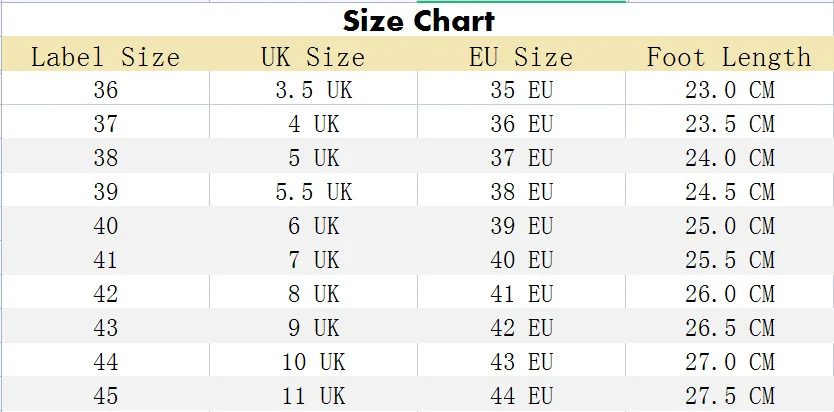This screenshot has width=834, height=412.
Task: Select the 5.5 UK cell
Action: click(x=313, y=190)
